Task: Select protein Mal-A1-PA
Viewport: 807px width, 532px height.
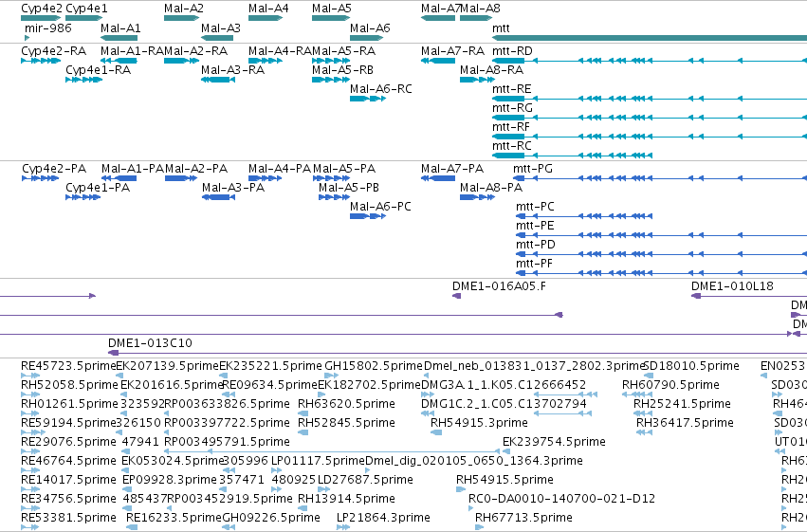Action: [x=119, y=178]
